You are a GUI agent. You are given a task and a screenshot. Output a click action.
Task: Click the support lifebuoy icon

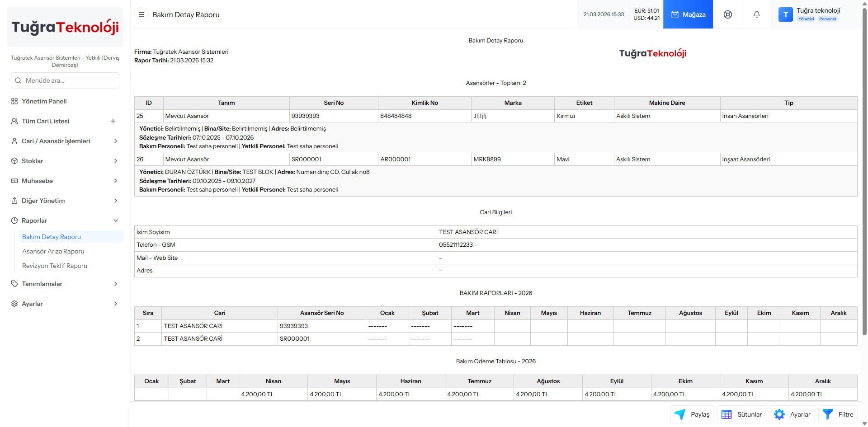pyautogui.click(x=727, y=14)
